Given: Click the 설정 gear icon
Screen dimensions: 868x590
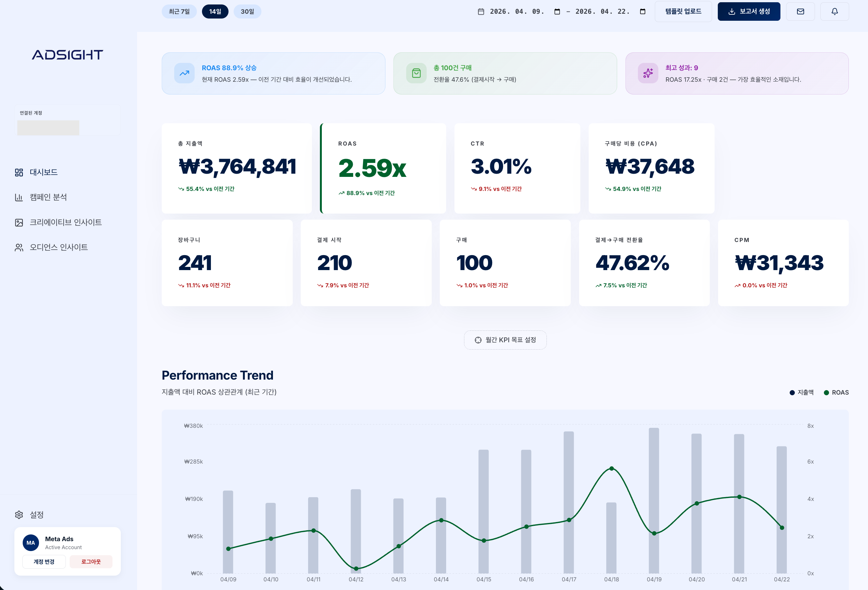Looking at the screenshot, I should pyautogui.click(x=19, y=515).
